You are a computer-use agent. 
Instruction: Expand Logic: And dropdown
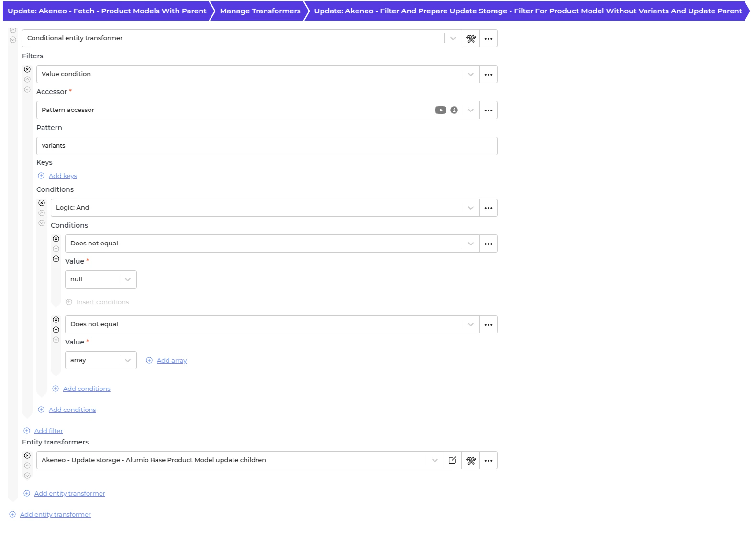[471, 208]
